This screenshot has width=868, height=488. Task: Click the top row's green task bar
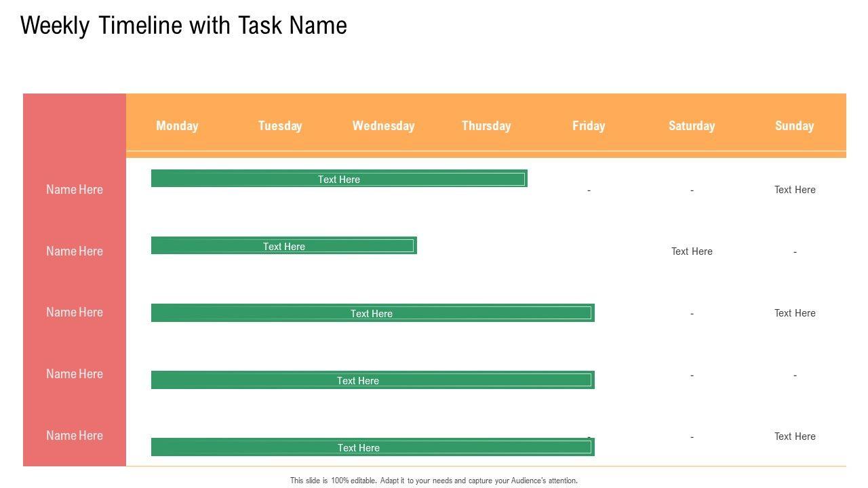(x=339, y=179)
